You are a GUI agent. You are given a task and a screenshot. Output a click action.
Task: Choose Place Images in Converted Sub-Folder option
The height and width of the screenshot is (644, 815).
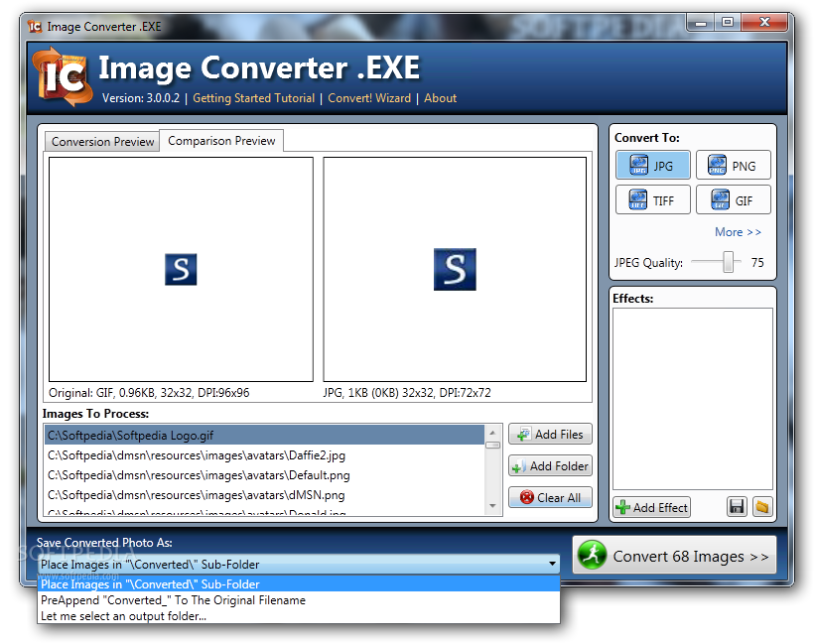(x=299, y=583)
